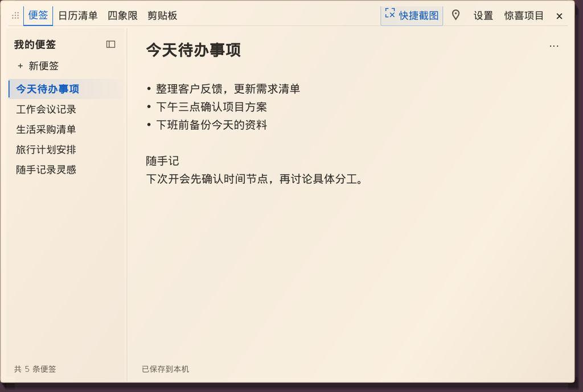
Task: Click the 随手记 subheading text
Action: pyautogui.click(x=162, y=161)
